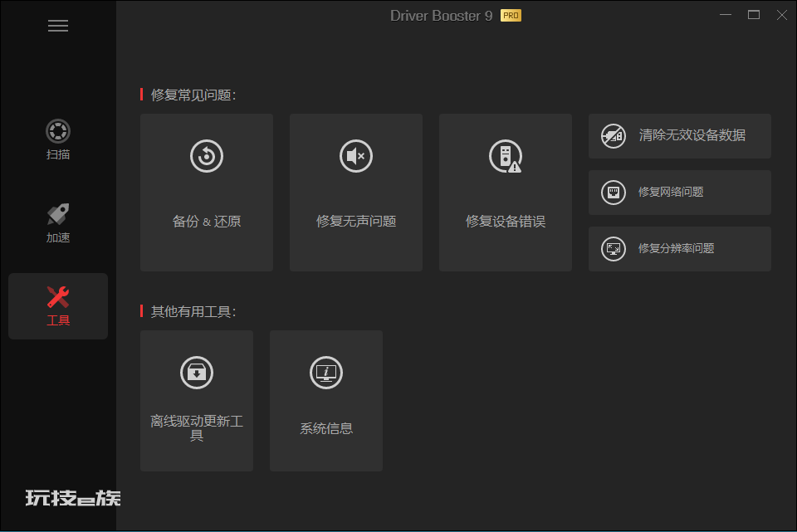The height and width of the screenshot is (532, 797).
Task: Click the muted speaker icon for 修复无声问题
Action: pyautogui.click(x=356, y=156)
